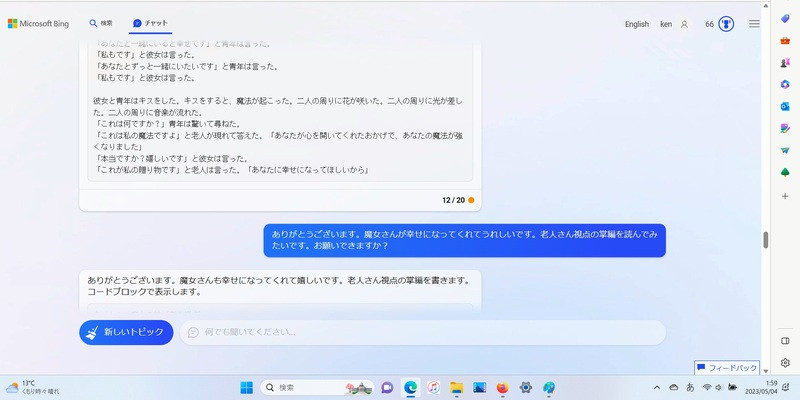This screenshot has width=800, height=400.
Task: Open Outlook from the Edge sidebar
Action: point(786,106)
